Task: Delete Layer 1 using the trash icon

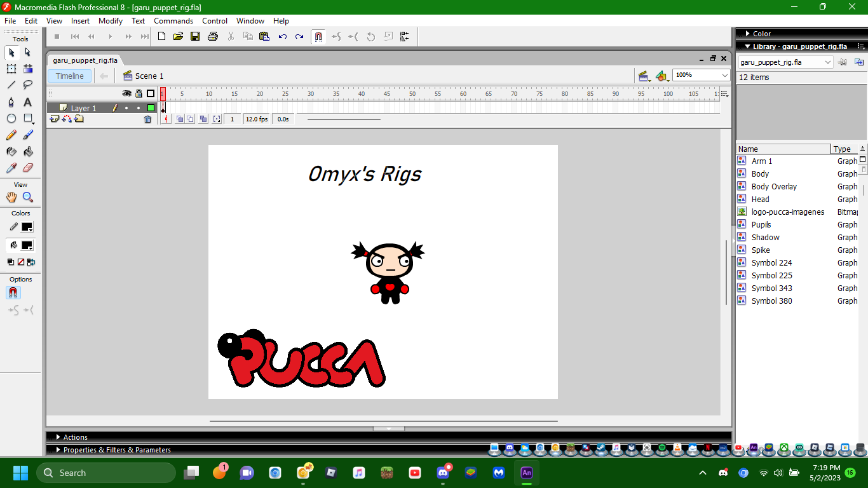Action: (x=148, y=119)
